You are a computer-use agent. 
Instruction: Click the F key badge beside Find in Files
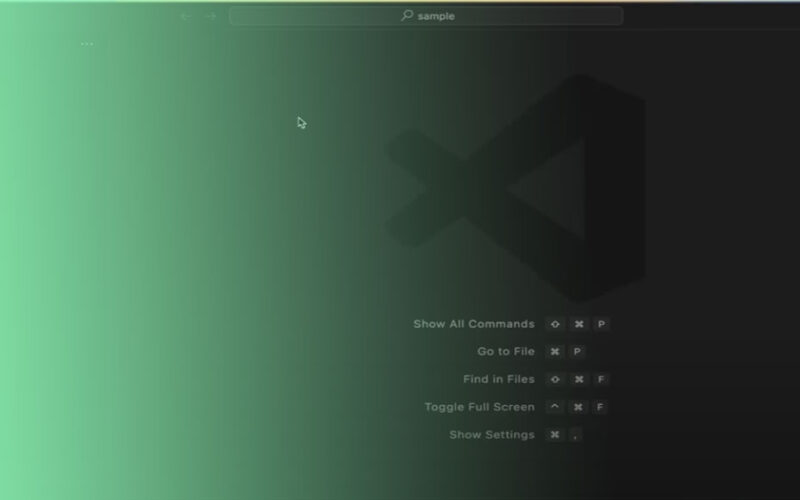coord(600,380)
